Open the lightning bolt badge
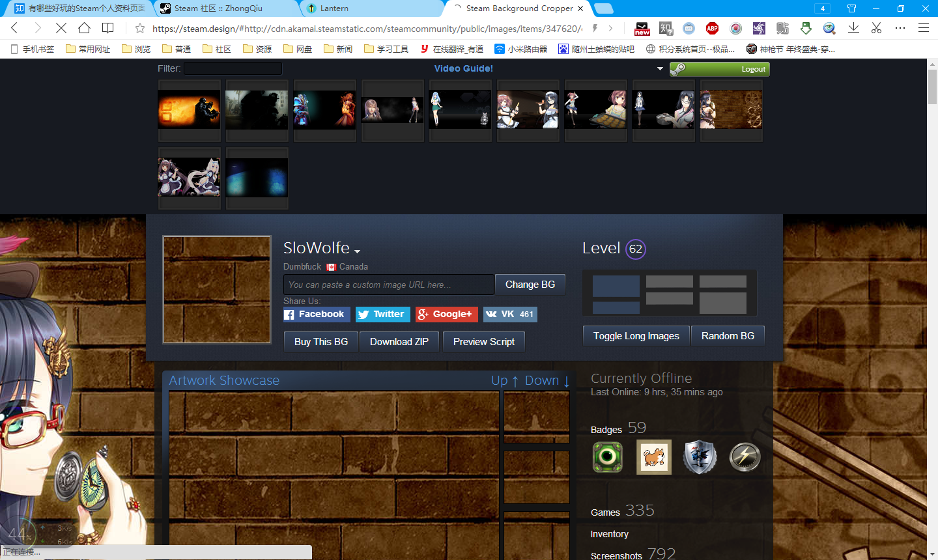This screenshot has height=560, width=938. tap(745, 456)
